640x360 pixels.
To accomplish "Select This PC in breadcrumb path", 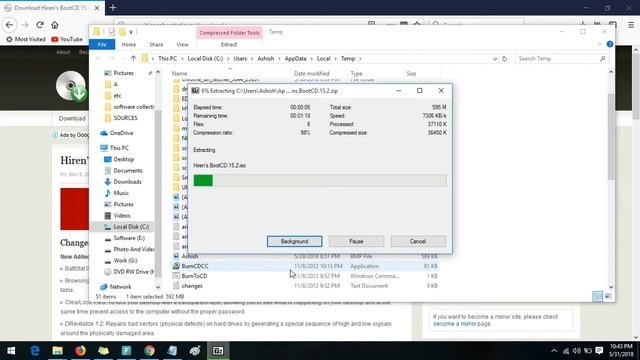I will coord(167,59).
